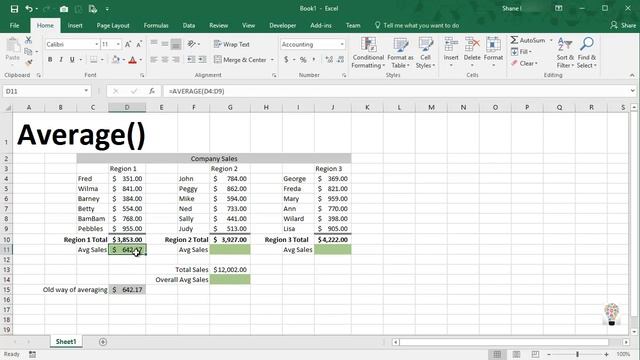Apply the red font color swatch
The image size is (640, 360).
[x=133, y=60]
